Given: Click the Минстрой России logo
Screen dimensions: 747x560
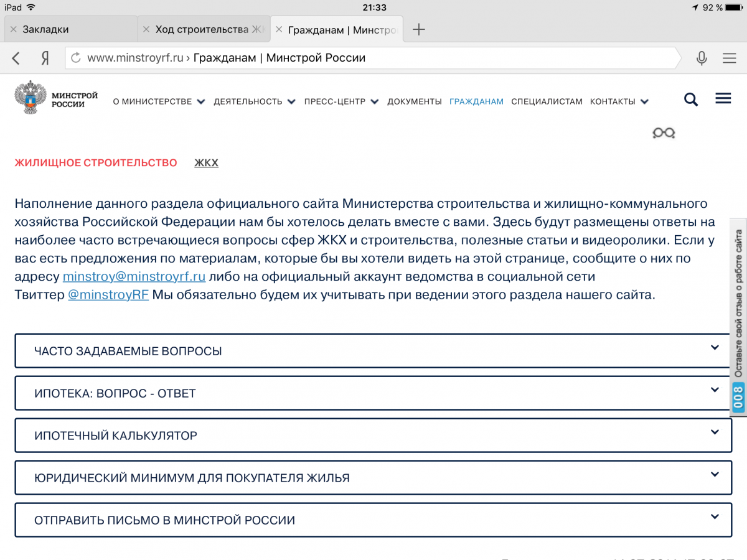Looking at the screenshot, I should pyautogui.click(x=57, y=98).
